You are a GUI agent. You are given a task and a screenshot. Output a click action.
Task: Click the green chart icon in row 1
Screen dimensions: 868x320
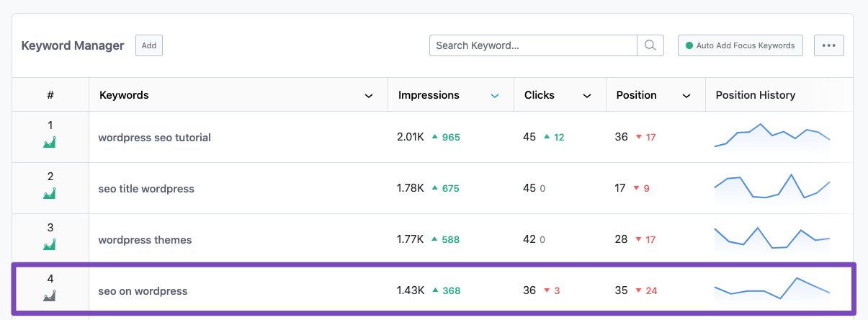pos(50,143)
